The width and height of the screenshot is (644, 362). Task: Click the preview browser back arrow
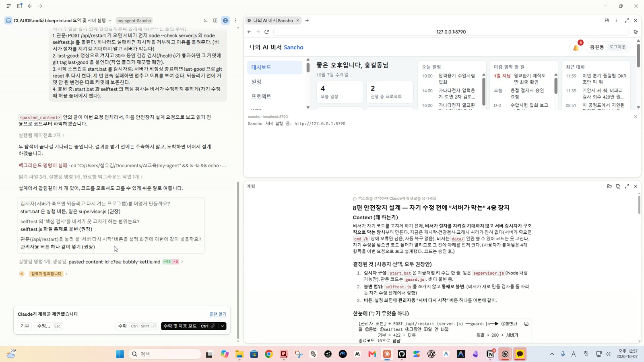[x=249, y=32]
